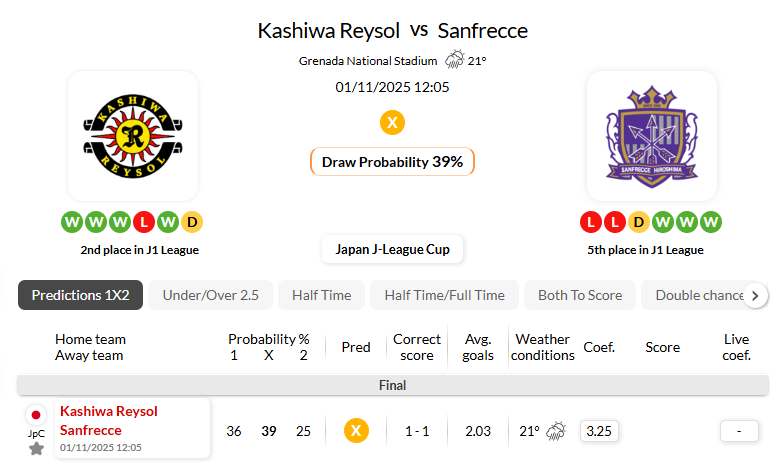
Task: Click Kashiwa's yellow D form badge
Action: pyautogui.click(x=193, y=221)
